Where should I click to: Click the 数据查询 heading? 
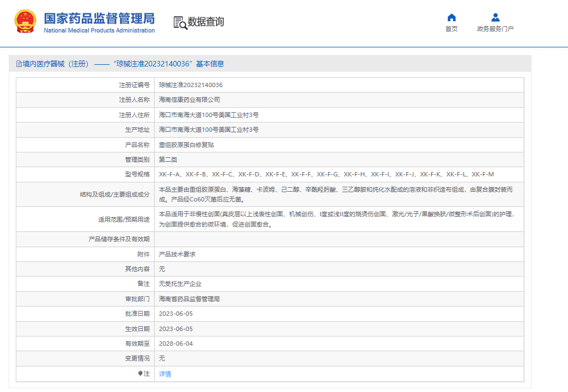[206, 22]
